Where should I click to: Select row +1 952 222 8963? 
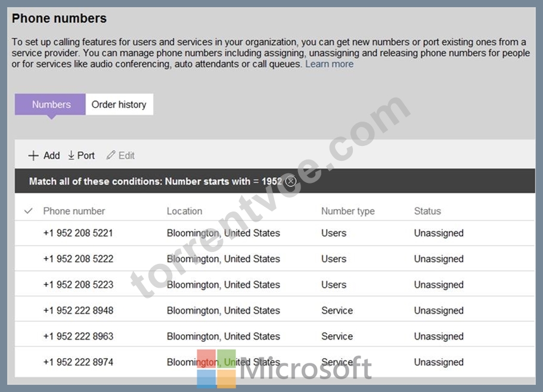click(275, 336)
